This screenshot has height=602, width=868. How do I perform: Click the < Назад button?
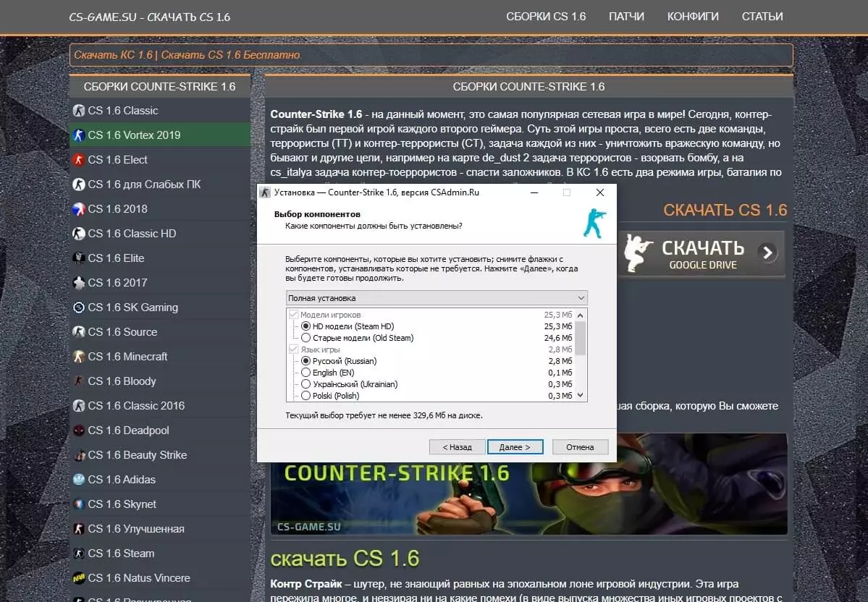pyautogui.click(x=458, y=447)
